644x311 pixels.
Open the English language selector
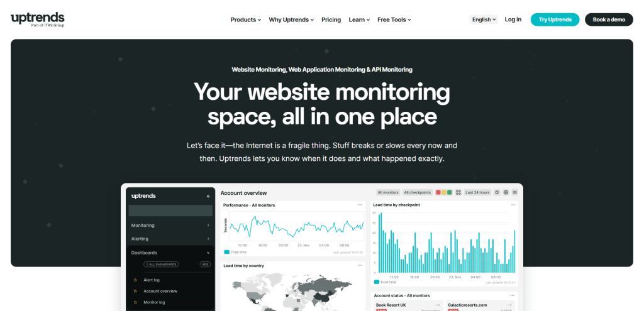(484, 19)
